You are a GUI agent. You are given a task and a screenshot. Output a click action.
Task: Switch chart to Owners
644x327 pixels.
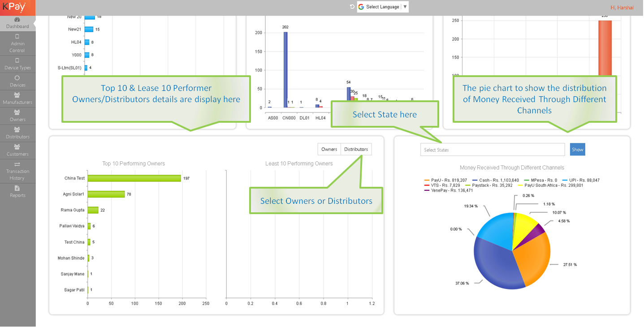[x=329, y=149]
